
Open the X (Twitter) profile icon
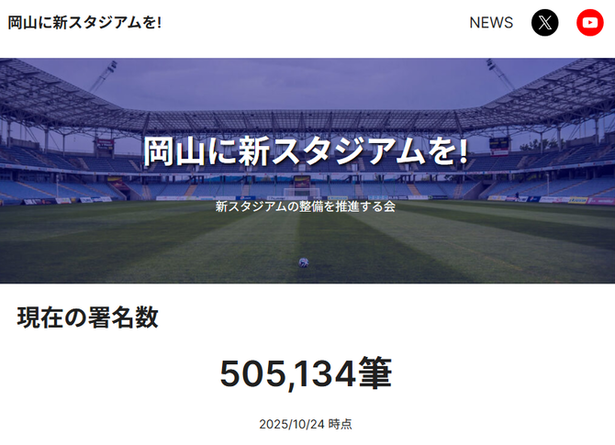[545, 22]
